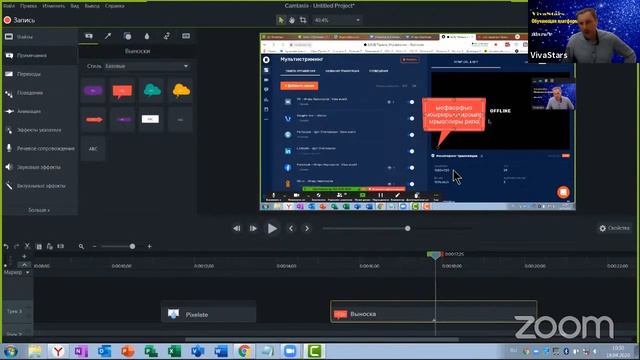Image resolution: width=640 pixels, height=360 pixels.
Task: Go to previous clip with left chevron
Action: [x=291, y=229]
